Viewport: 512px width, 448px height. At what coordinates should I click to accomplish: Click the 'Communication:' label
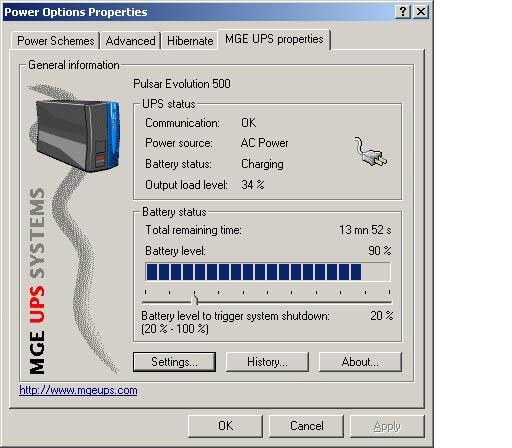[x=182, y=123]
